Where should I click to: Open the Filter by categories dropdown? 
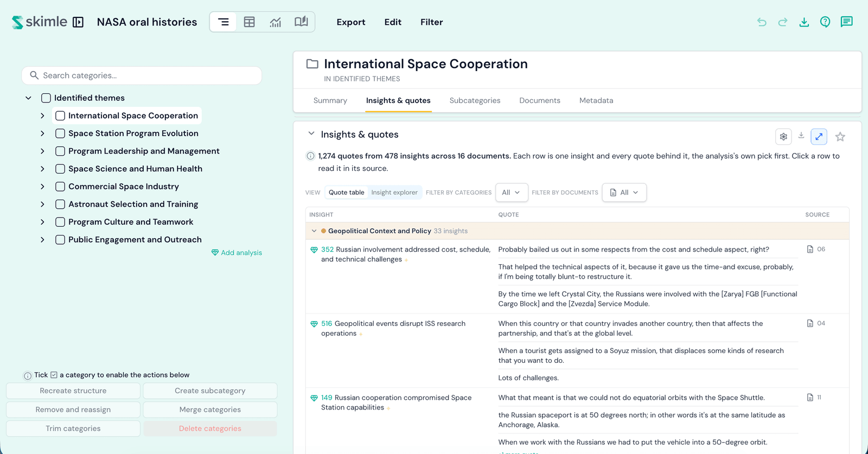(x=512, y=193)
